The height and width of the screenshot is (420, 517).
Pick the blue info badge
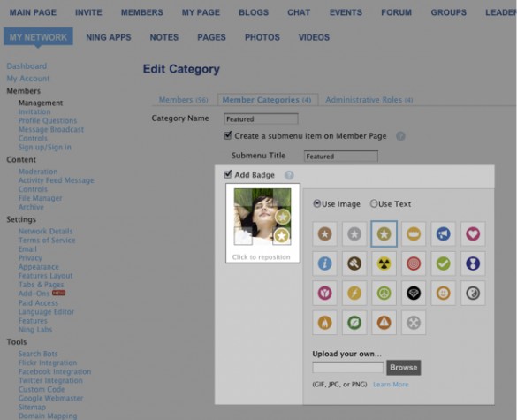coord(324,263)
